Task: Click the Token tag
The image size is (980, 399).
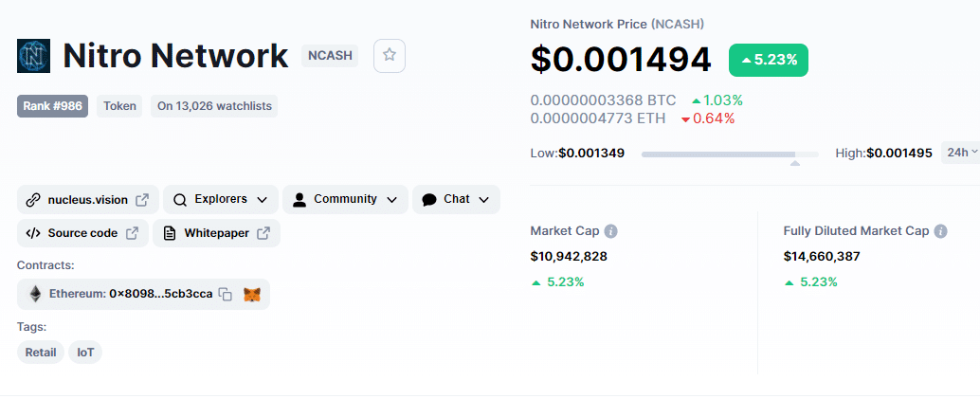Action: coord(119,106)
